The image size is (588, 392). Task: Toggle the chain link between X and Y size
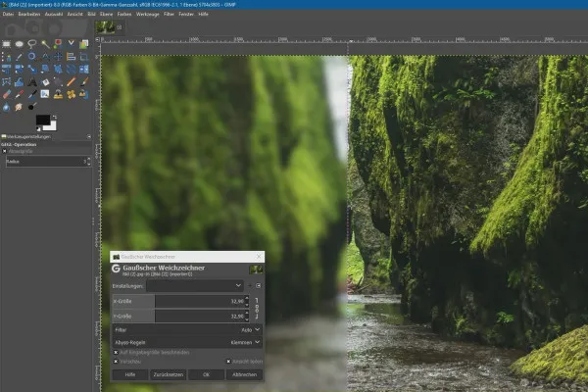point(258,309)
